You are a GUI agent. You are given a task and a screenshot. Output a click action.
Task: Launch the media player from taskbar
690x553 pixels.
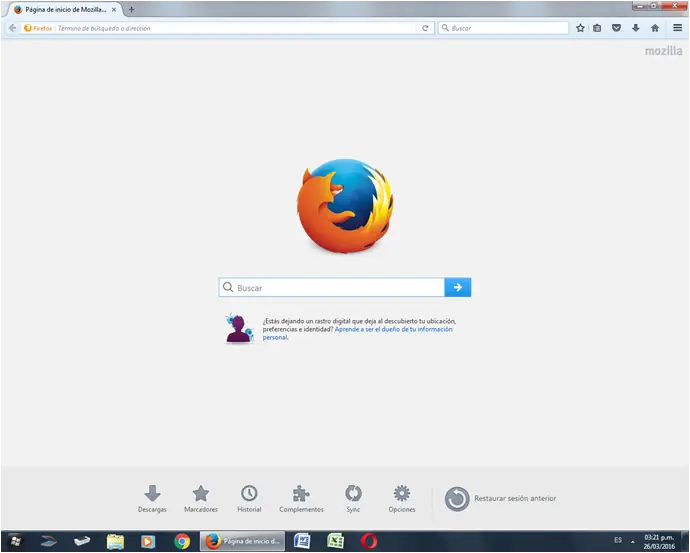tap(148, 541)
